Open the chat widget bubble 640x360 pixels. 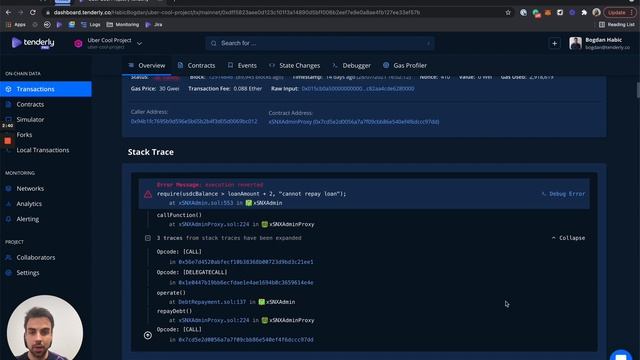(x=621, y=355)
